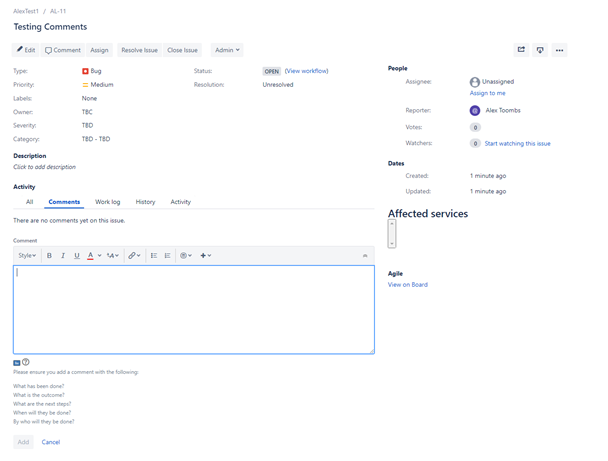Insert a numbered list
Image resolution: width=608 pixels, height=461 pixels.
[168, 256]
